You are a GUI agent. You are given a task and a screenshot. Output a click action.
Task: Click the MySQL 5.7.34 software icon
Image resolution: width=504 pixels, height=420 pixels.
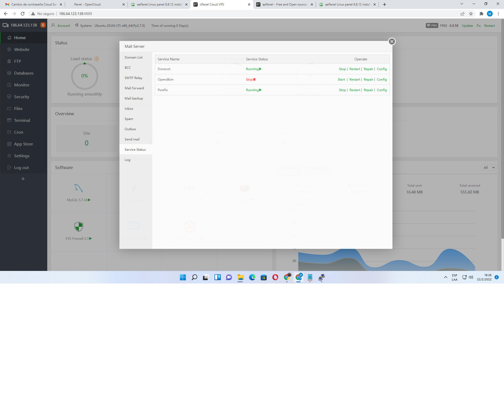coord(78,188)
